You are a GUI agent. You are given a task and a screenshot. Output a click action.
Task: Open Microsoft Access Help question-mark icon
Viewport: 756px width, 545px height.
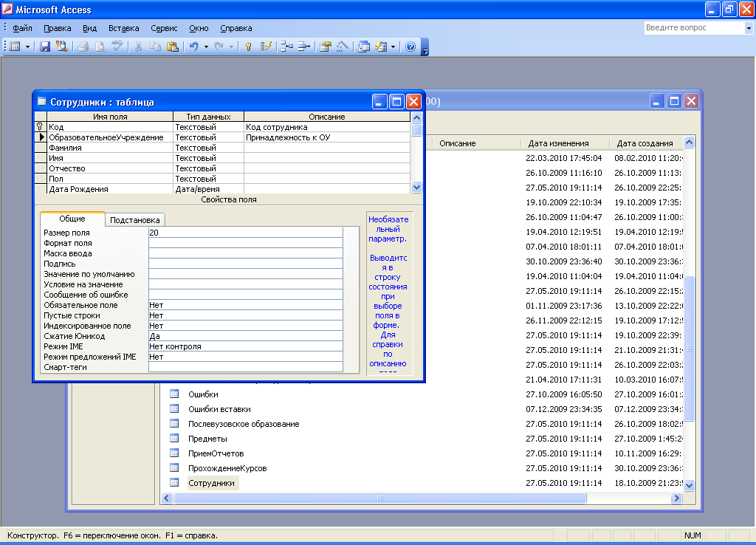coord(410,47)
